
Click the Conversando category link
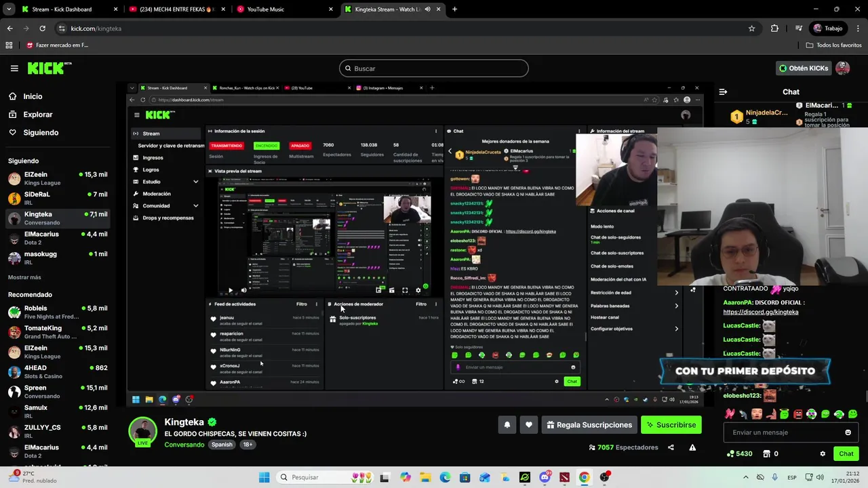click(184, 445)
